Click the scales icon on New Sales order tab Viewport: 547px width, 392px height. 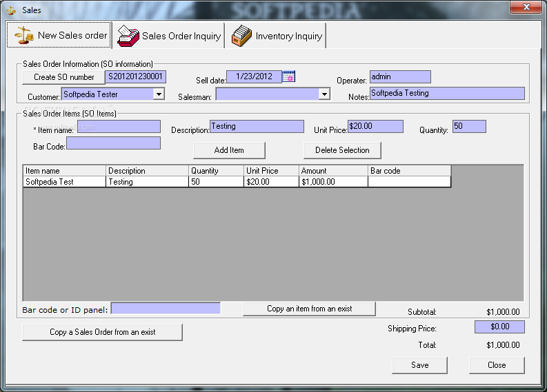click(x=23, y=35)
